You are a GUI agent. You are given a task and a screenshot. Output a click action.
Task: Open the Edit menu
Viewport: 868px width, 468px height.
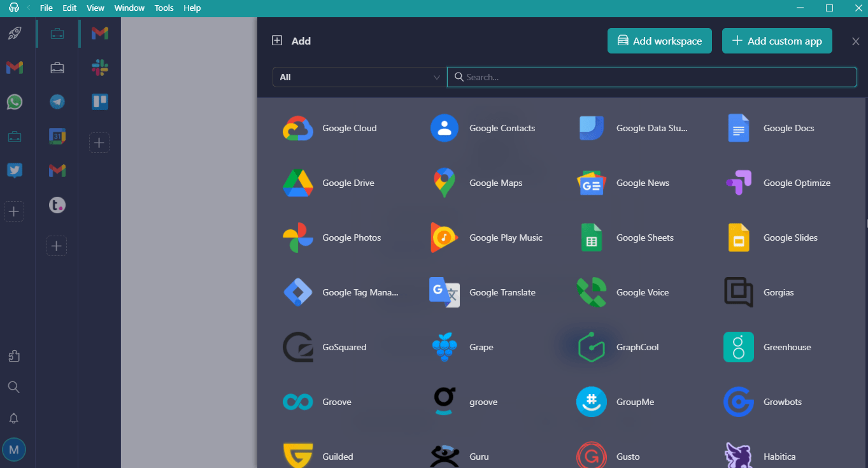click(69, 8)
